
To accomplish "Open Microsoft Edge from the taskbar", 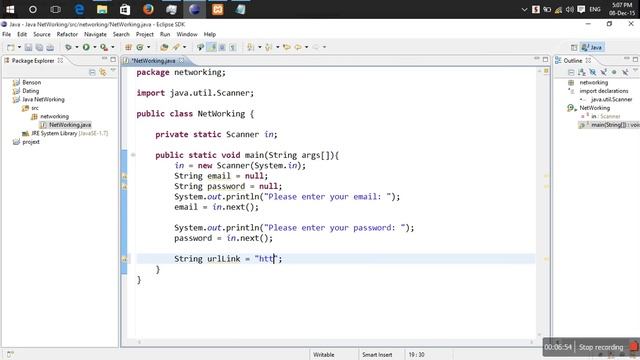I will 79,9.
